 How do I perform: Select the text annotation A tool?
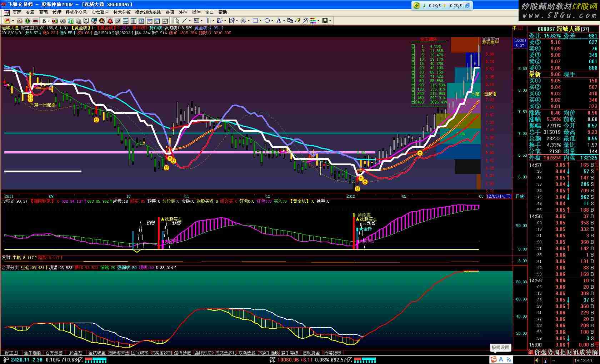279,21
